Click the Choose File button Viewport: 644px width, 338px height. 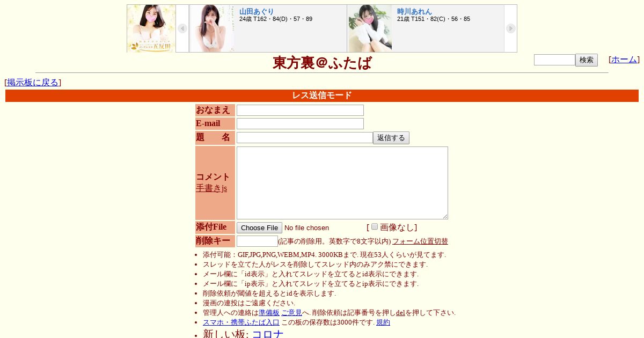coord(259,228)
